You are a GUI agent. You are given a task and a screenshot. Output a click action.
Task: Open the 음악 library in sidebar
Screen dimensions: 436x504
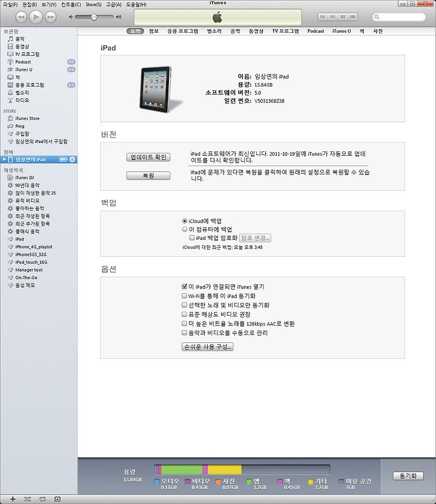click(20, 39)
